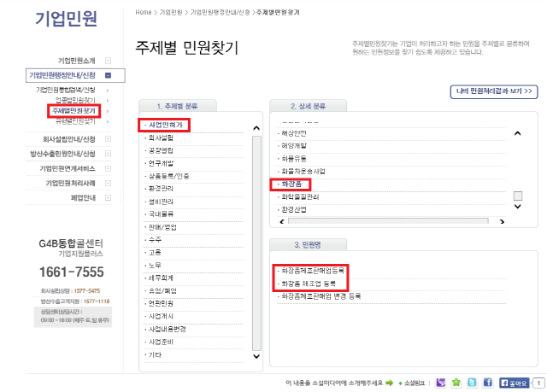Viewport: 547px width, 392px height.
Task: Select 회사설립 in the topic list
Action: 161,137
